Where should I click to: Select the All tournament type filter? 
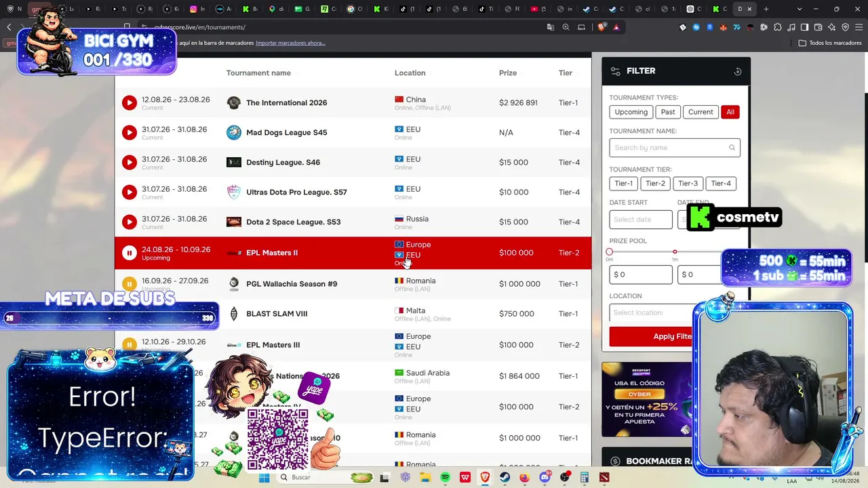click(x=730, y=112)
